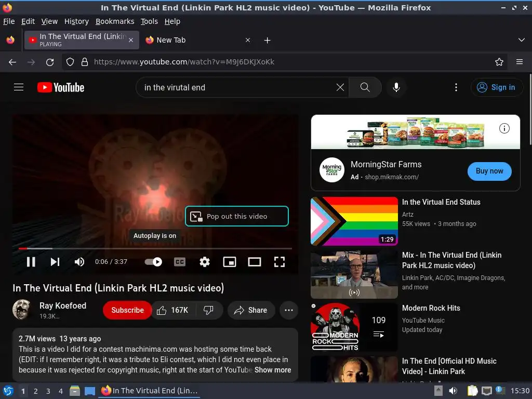
Task: Open video settings gear
Action: [x=205, y=262]
